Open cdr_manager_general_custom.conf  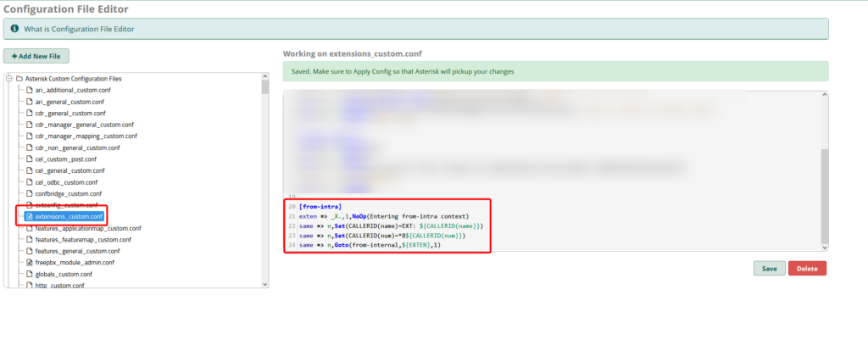tap(84, 125)
